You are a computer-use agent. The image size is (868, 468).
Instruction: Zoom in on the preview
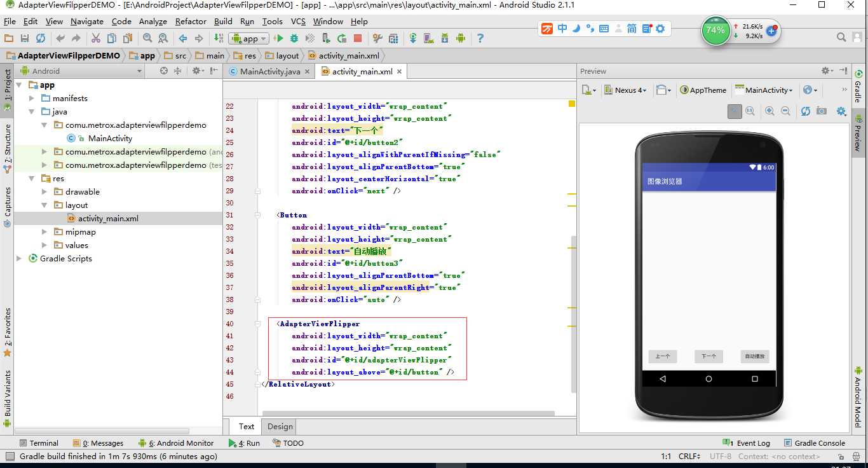tap(770, 111)
